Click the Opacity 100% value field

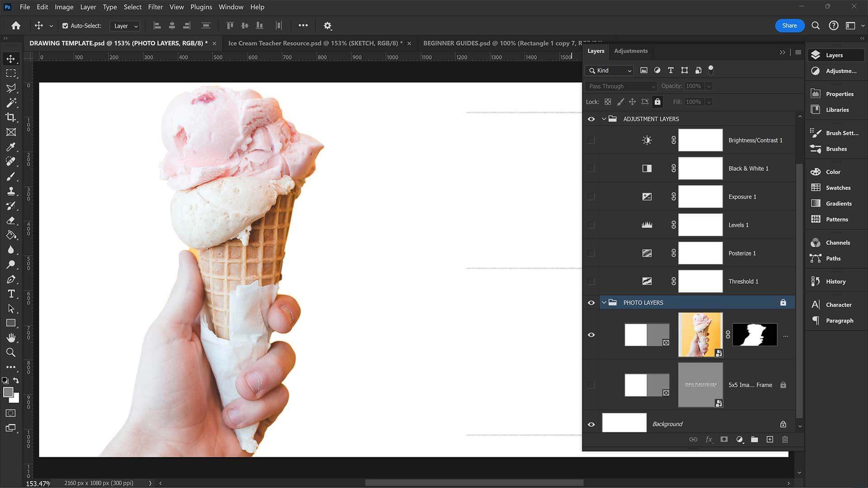tap(693, 86)
